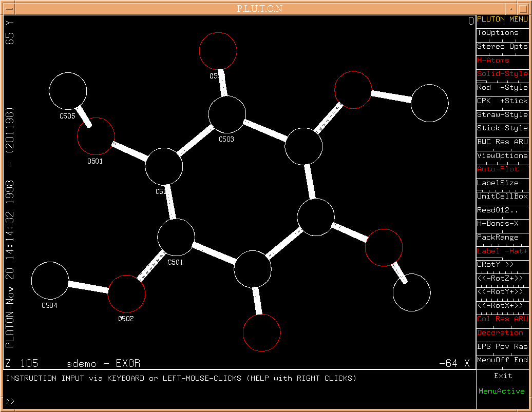The image size is (532, 412).
Task: Select the UnitCellBox menu item
Action: click(502, 196)
